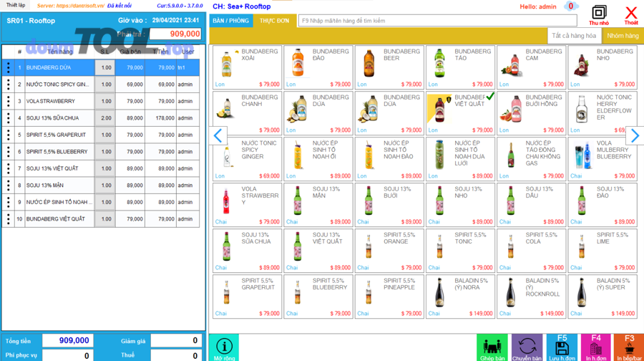Screen dimensions: 644x361
Task: Select the Nhóm hàng filter button
Action: tap(623, 36)
